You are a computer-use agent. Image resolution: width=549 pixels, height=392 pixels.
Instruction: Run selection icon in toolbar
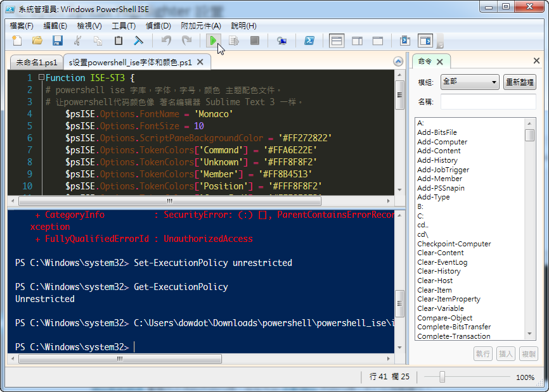click(234, 41)
